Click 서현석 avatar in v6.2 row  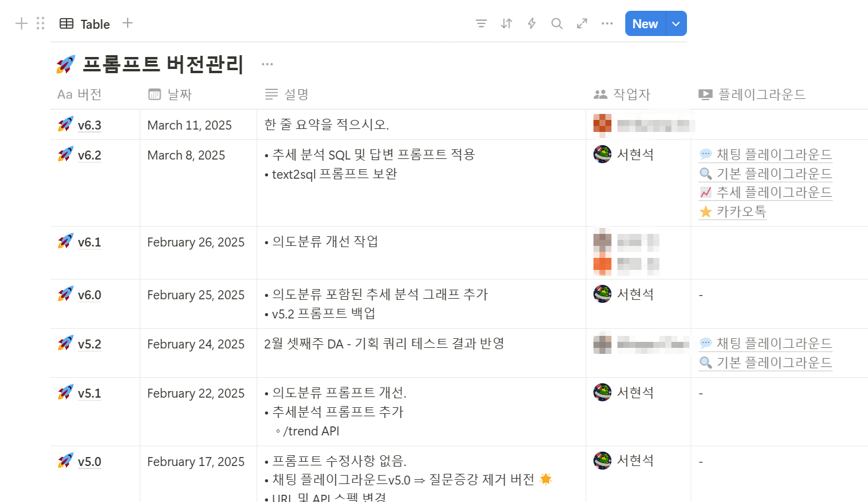[602, 154]
